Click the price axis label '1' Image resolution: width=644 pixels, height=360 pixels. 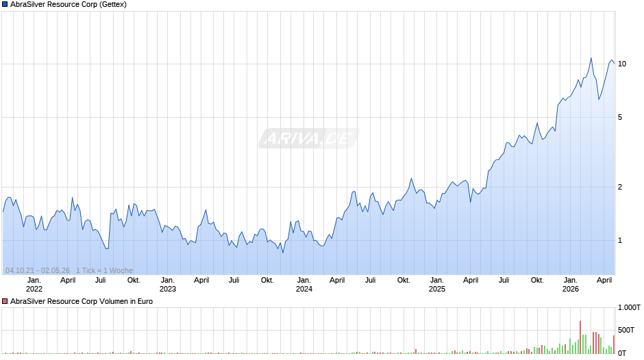[x=620, y=240]
